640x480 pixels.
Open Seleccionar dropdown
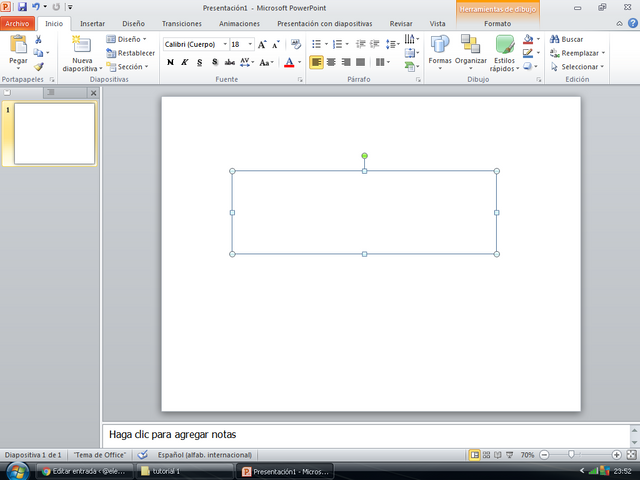click(577, 67)
